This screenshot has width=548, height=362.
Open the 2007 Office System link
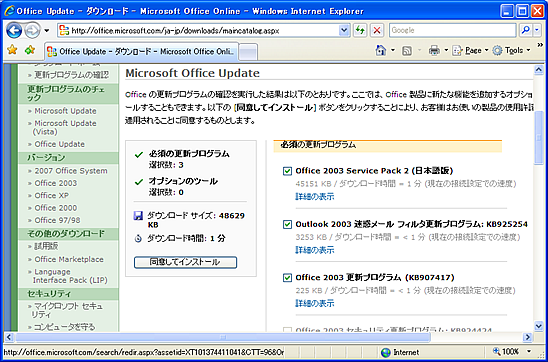pyautogui.click(x=71, y=171)
